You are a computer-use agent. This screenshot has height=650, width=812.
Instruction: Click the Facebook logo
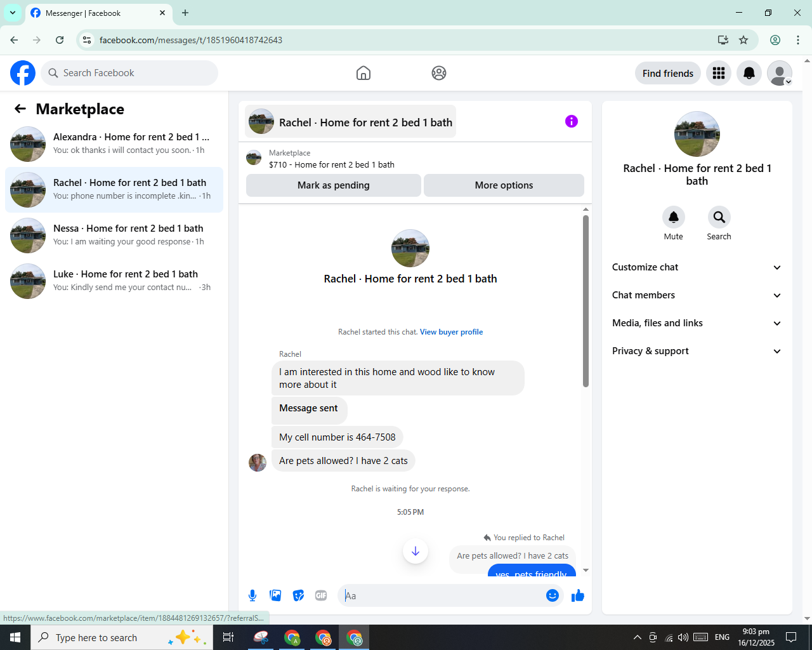pos(23,73)
